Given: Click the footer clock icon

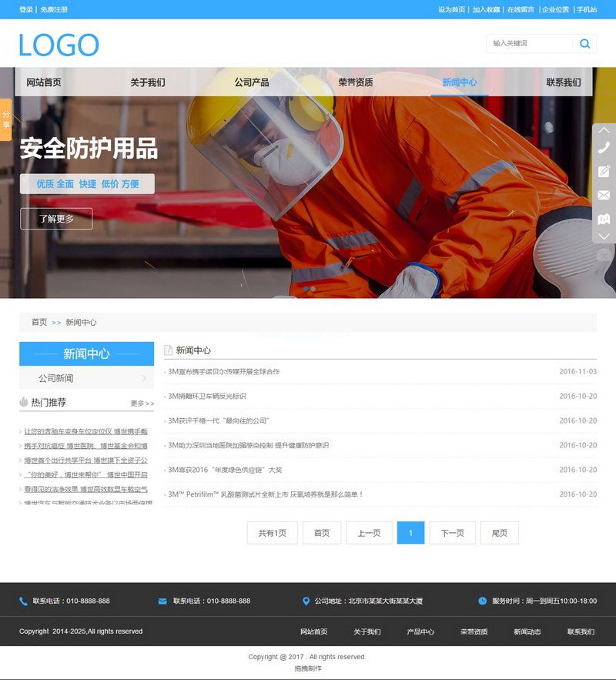Looking at the screenshot, I should (x=482, y=601).
